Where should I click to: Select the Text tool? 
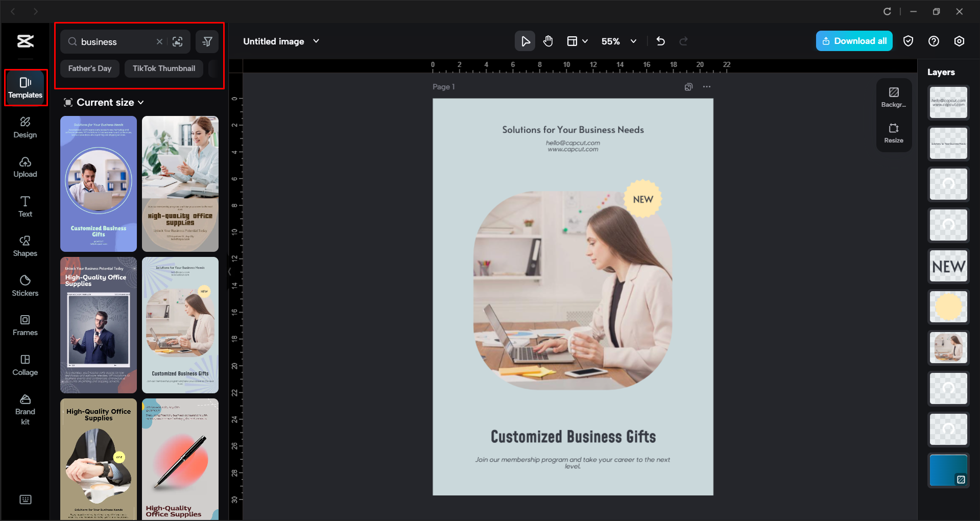click(x=25, y=206)
